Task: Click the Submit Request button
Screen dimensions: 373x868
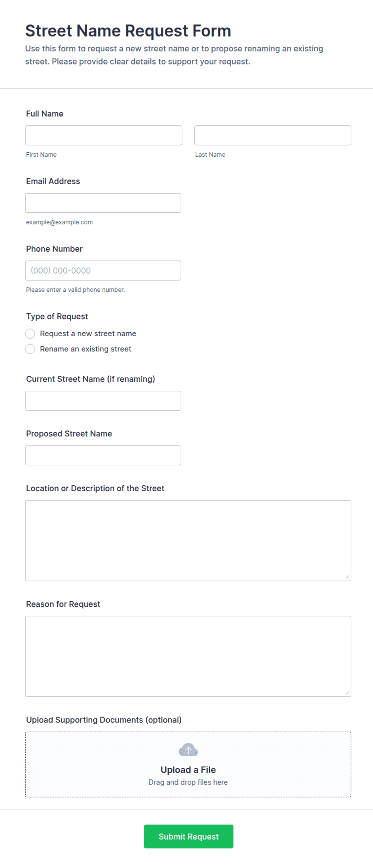Action: tap(189, 836)
